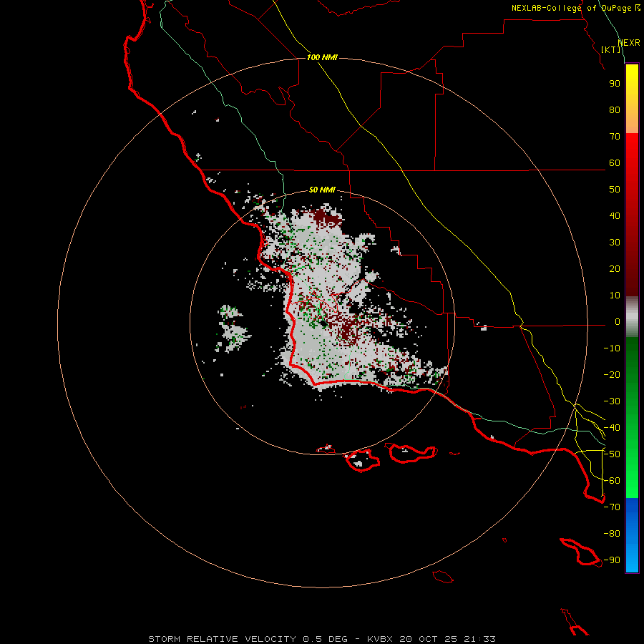Viewport: 644px width, 644px height.
Task: Click the 10 knot scale label
Action: tap(615, 296)
